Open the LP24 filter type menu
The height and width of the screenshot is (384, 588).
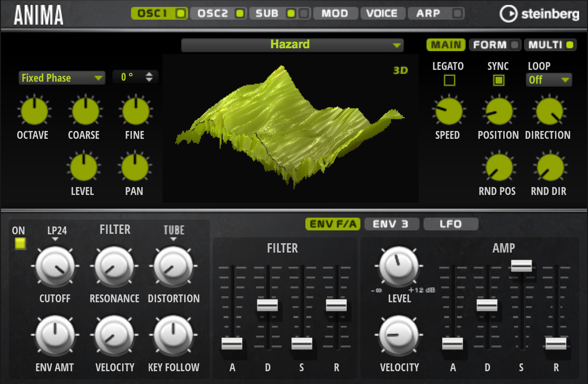point(57,232)
